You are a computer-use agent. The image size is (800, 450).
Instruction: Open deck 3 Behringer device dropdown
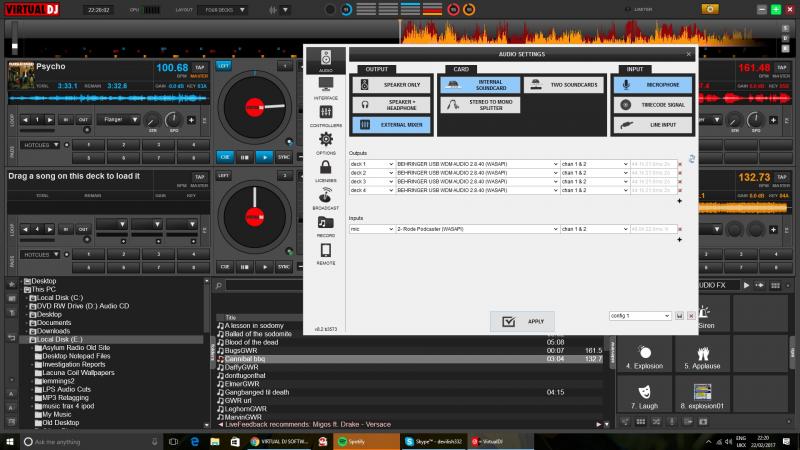pyautogui.click(x=477, y=182)
